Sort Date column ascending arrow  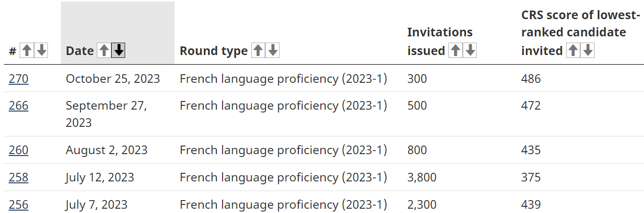[x=104, y=50]
